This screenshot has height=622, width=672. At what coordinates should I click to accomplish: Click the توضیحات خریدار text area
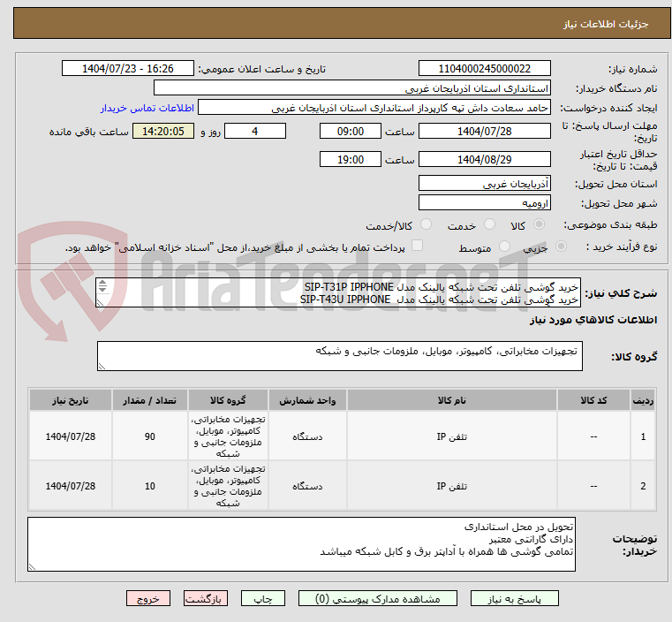[301, 544]
